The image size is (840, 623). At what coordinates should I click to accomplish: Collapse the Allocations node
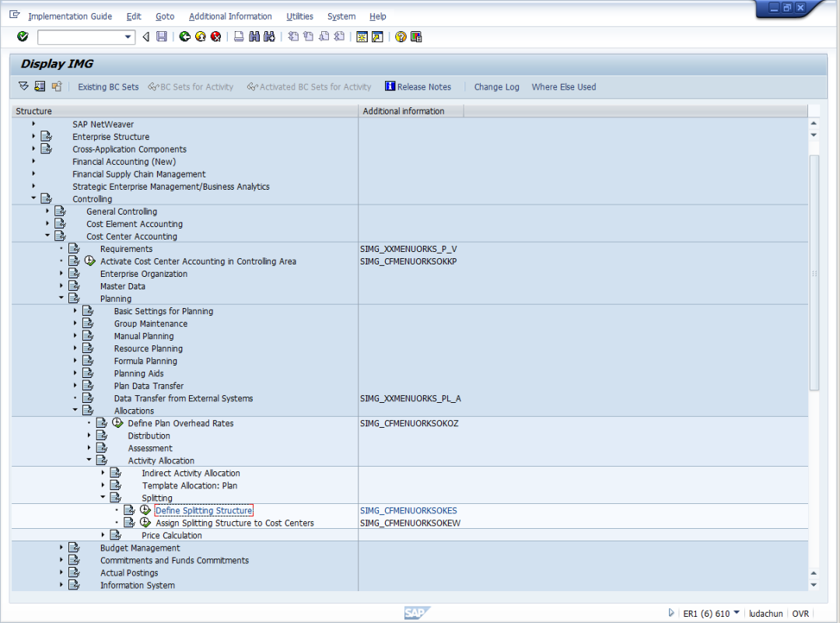[x=75, y=411]
